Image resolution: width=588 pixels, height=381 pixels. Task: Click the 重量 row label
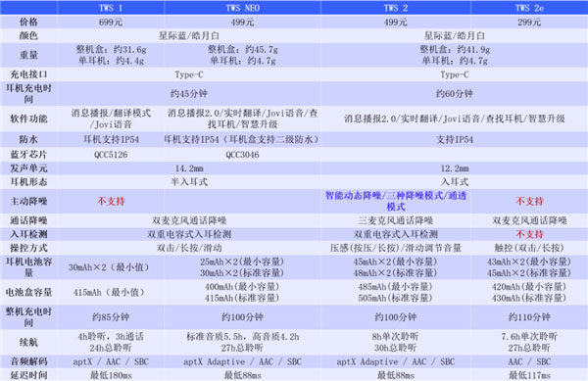click(28, 55)
